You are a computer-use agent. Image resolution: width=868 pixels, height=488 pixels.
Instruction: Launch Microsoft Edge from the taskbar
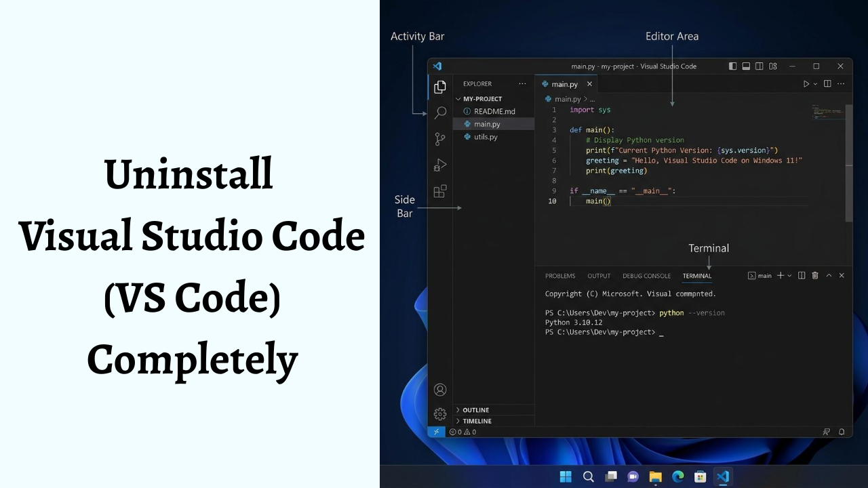point(677,476)
